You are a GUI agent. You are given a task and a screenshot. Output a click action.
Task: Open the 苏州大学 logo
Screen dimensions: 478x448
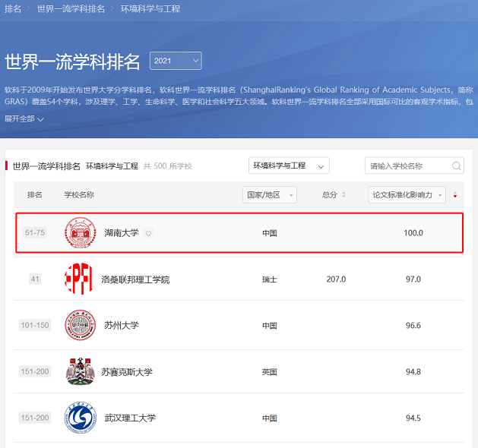click(x=81, y=325)
